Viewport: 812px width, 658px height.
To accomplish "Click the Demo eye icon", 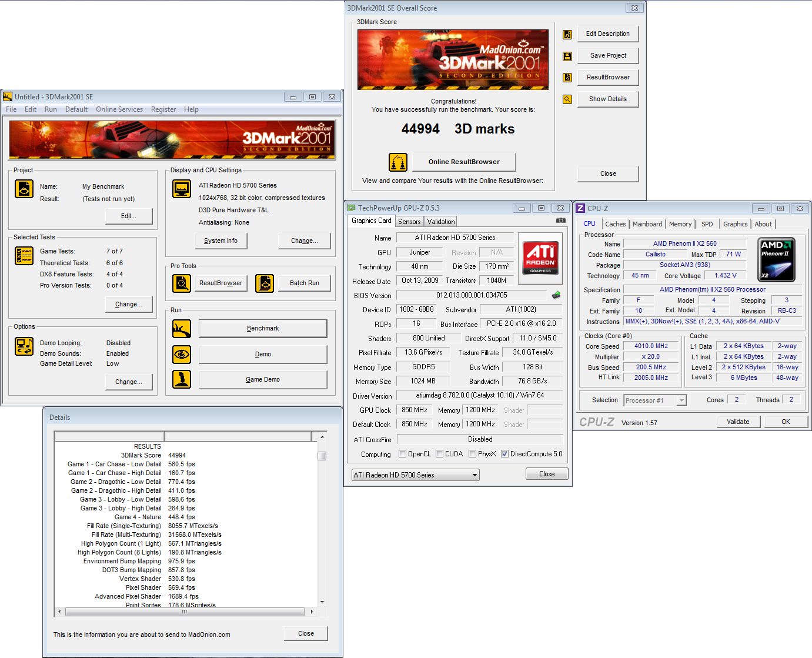I will tap(182, 355).
